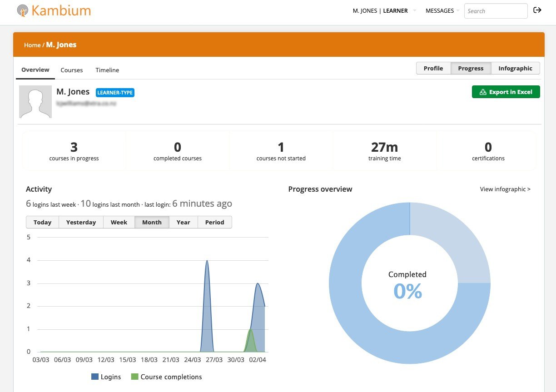The height and width of the screenshot is (392, 556).
Task: Choose the Year activity range
Action: [x=183, y=222]
